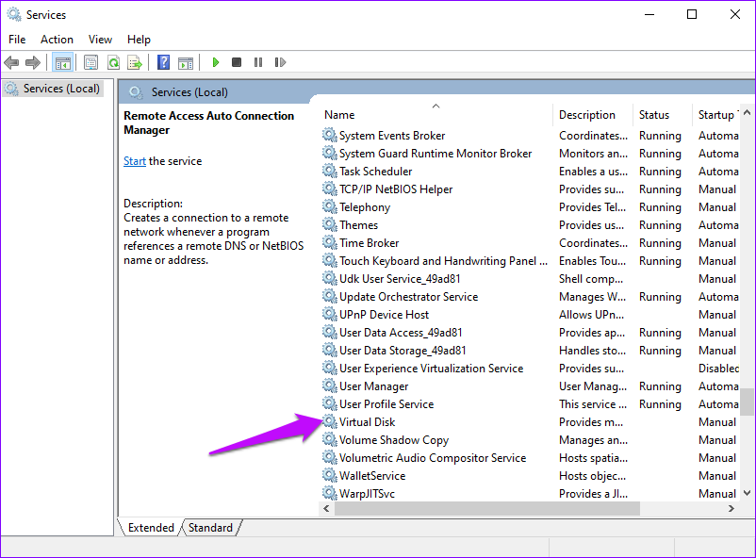Toggle Show/Hide Console Tree icon
The width and height of the screenshot is (756, 558).
click(x=63, y=63)
